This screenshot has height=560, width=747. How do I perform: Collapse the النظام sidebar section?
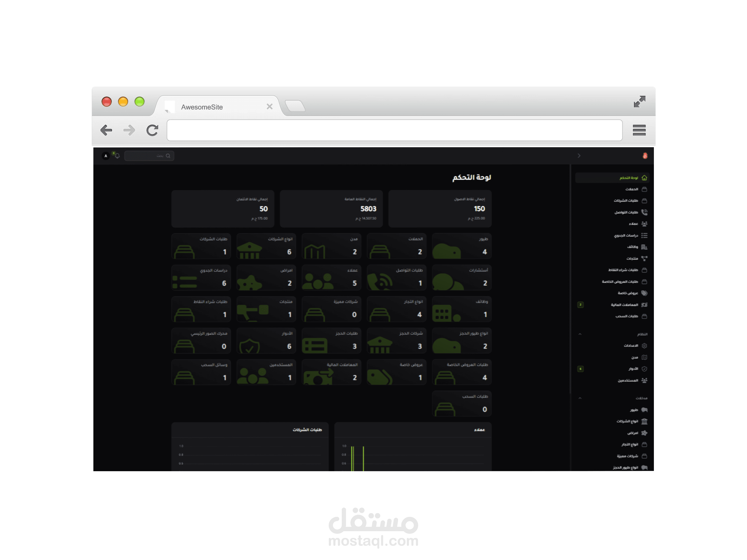[x=580, y=334]
